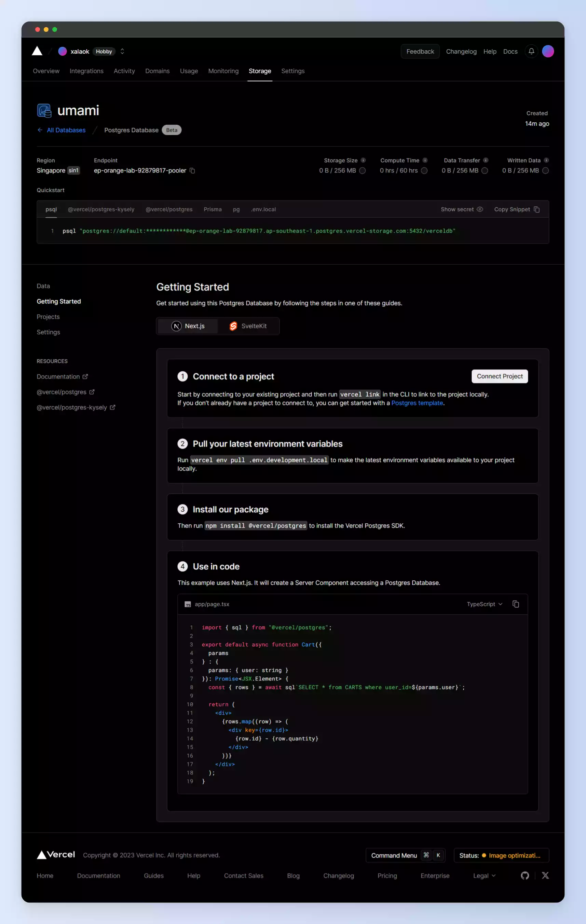Open the TypeScript language dropdown
This screenshot has height=924, width=586.
click(x=484, y=604)
